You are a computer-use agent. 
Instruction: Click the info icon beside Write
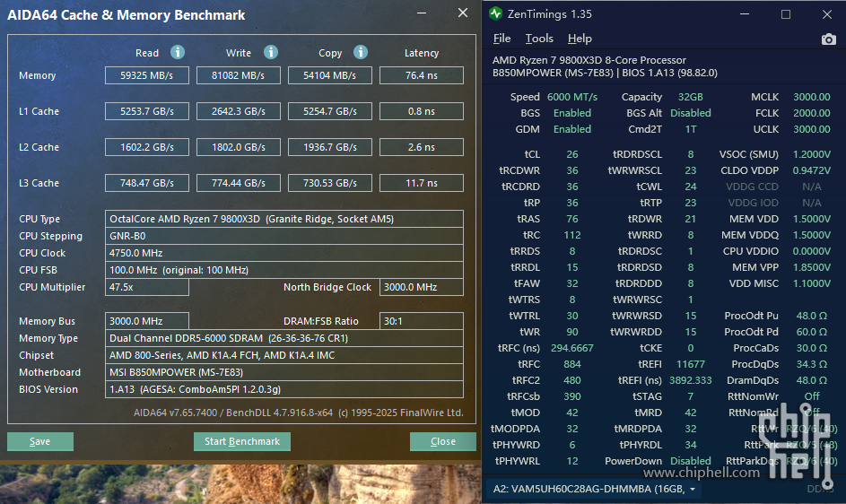[x=271, y=53]
